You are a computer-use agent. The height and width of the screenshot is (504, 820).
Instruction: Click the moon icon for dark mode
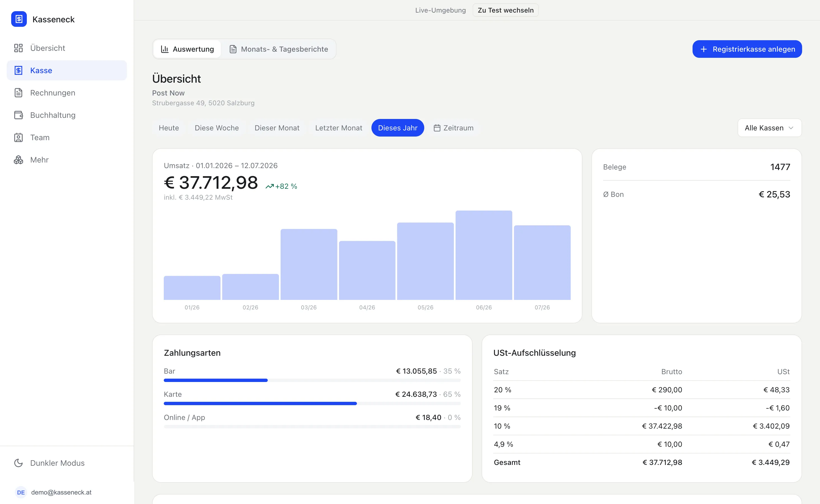pyautogui.click(x=18, y=463)
